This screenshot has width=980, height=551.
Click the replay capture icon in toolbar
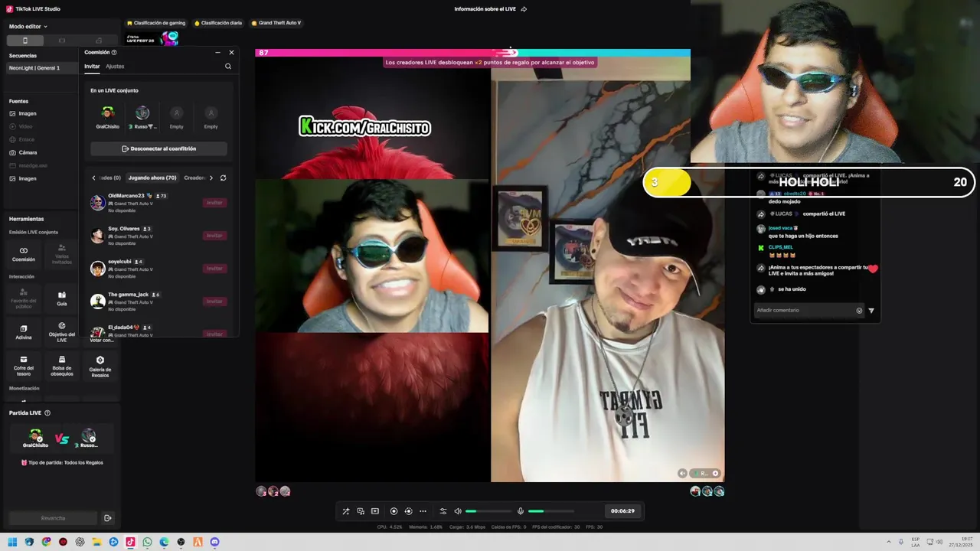(408, 511)
